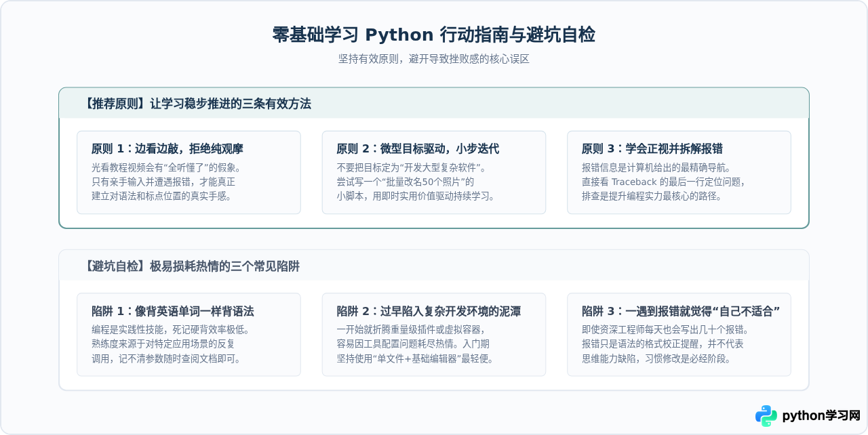The image size is (868, 435).
Task: Click the subtitle 坚持有效原则，避开导致挫败感的核心误区
Action: coord(434,59)
